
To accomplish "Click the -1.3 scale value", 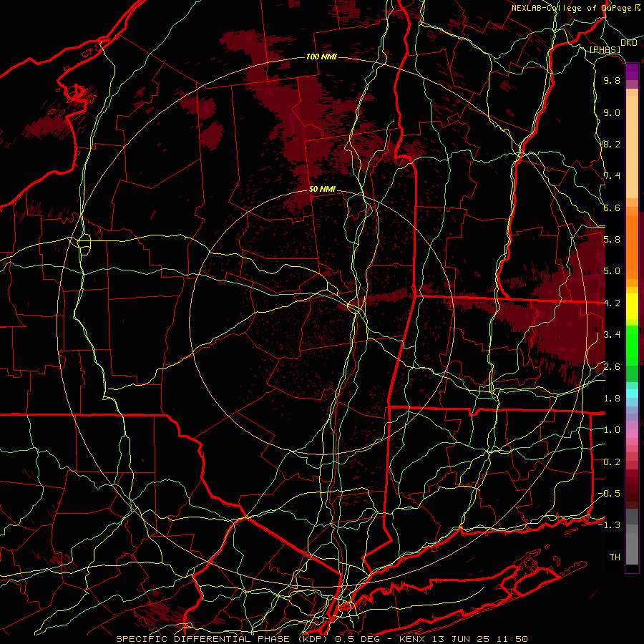I will click(x=609, y=525).
